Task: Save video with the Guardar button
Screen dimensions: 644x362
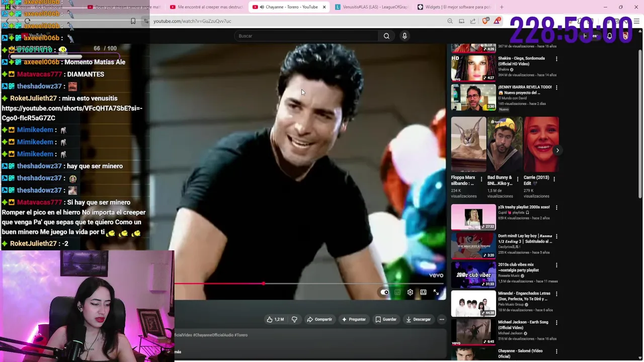Action: 386,319
